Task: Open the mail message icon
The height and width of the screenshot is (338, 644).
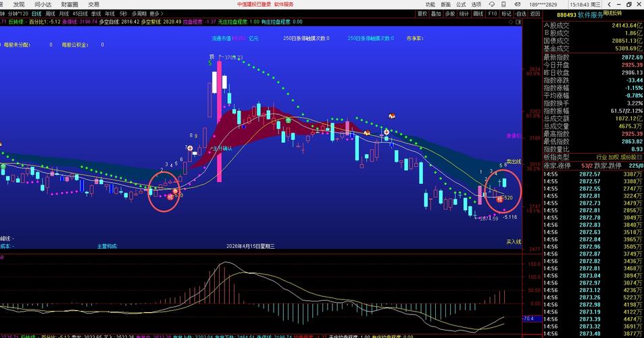Action: coord(518,4)
